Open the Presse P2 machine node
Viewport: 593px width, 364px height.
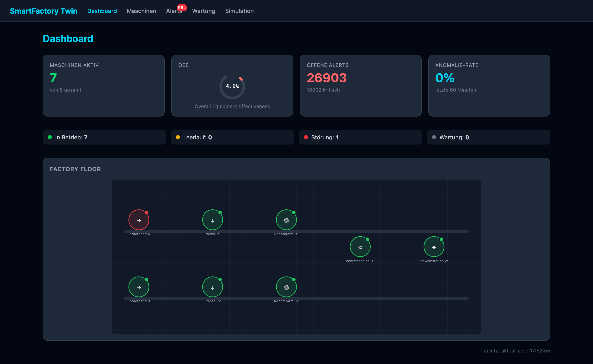pyautogui.click(x=212, y=287)
